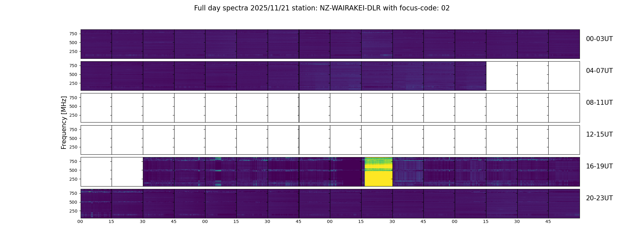Click the 250 tick of the 16-19UT row
Viewport: 644px width, 245px height.
(73, 179)
